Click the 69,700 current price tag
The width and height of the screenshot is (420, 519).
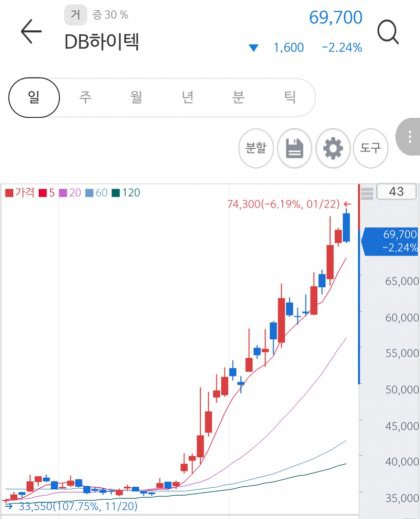(390, 241)
